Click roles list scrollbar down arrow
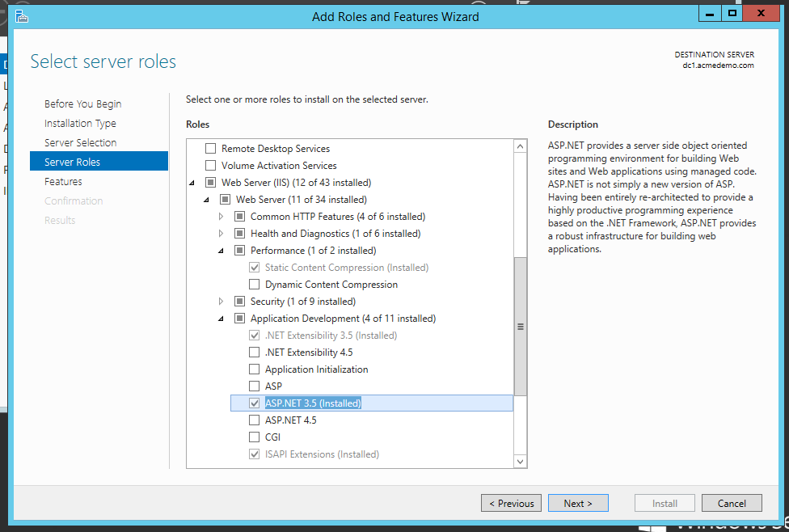 (x=520, y=461)
